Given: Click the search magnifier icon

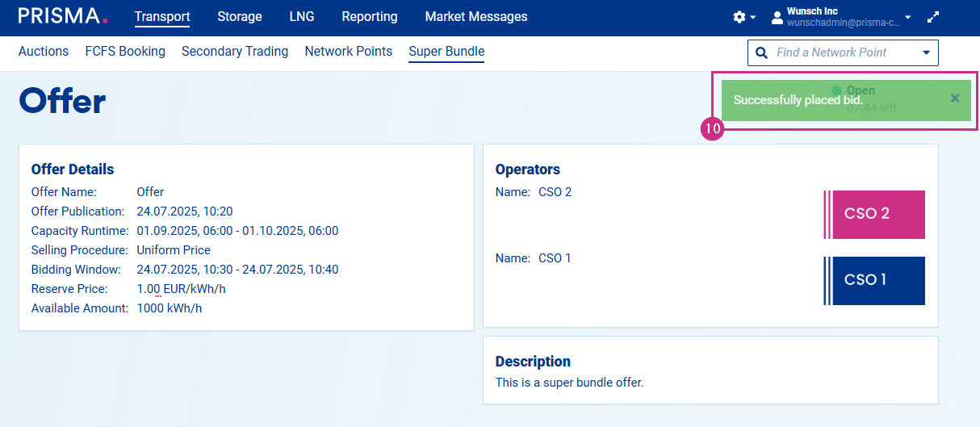Looking at the screenshot, I should (761, 52).
